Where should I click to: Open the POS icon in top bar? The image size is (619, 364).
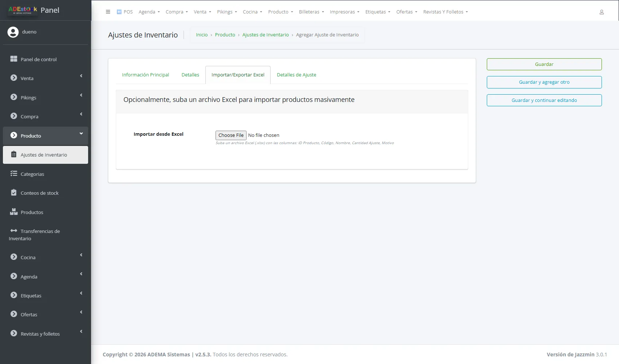(x=119, y=12)
